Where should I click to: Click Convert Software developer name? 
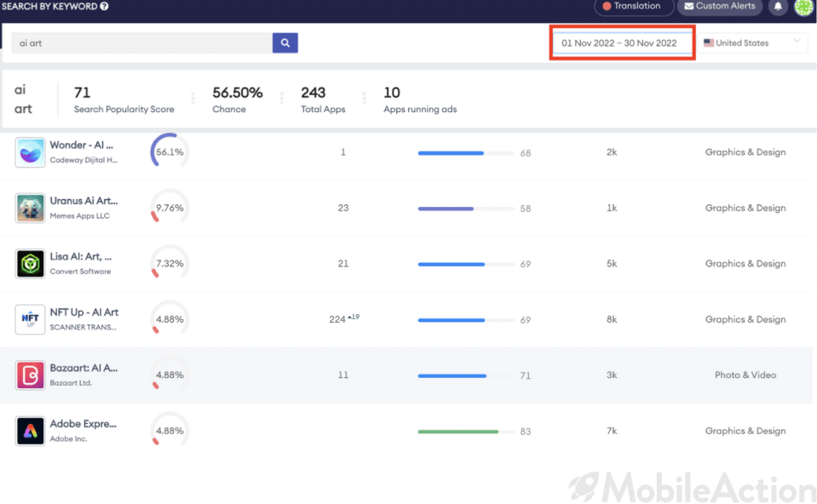pyautogui.click(x=80, y=272)
